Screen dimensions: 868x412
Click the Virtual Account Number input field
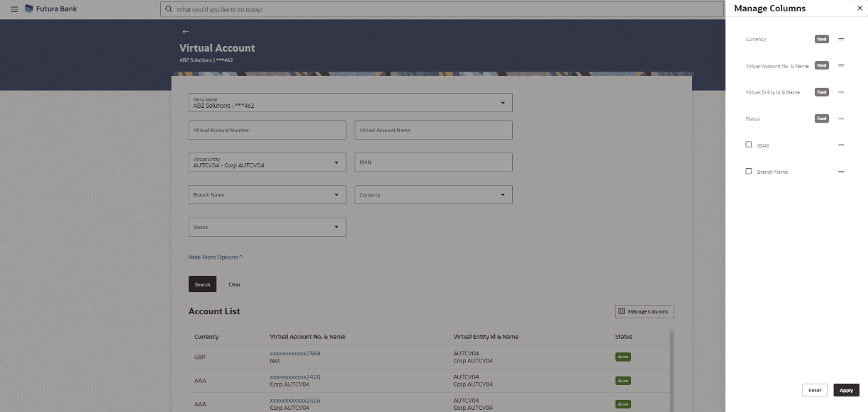[267, 130]
